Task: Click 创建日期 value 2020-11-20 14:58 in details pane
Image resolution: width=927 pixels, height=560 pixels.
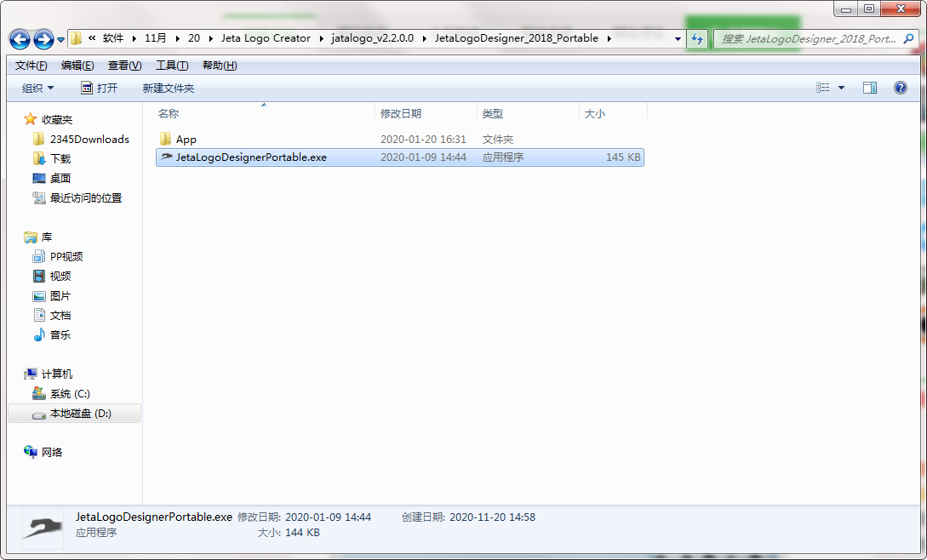Action: pyautogui.click(x=493, y=517)
